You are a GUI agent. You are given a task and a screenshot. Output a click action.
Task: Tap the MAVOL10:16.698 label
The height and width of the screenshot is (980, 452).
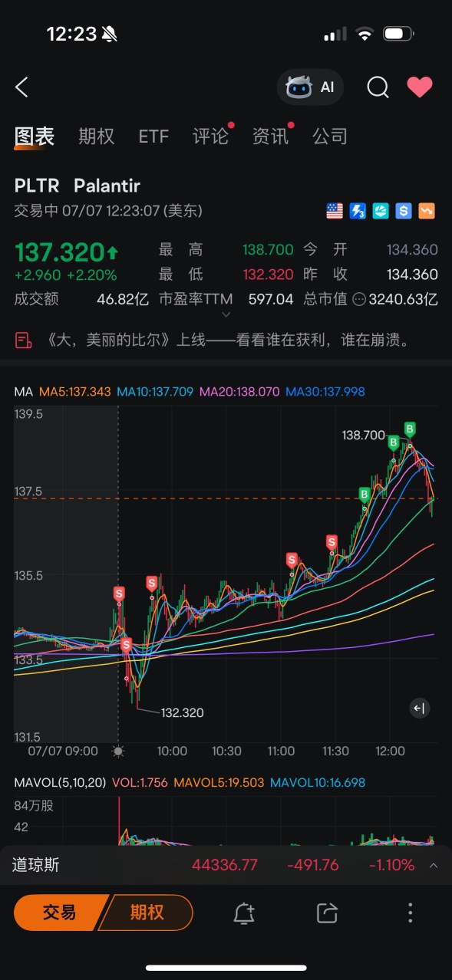tap(318, 783)
